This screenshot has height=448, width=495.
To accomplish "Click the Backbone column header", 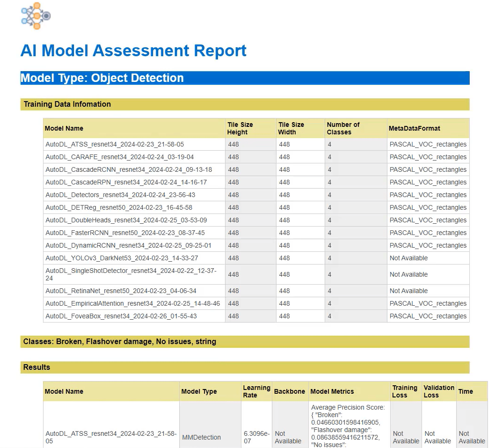I will coord(290,391).
